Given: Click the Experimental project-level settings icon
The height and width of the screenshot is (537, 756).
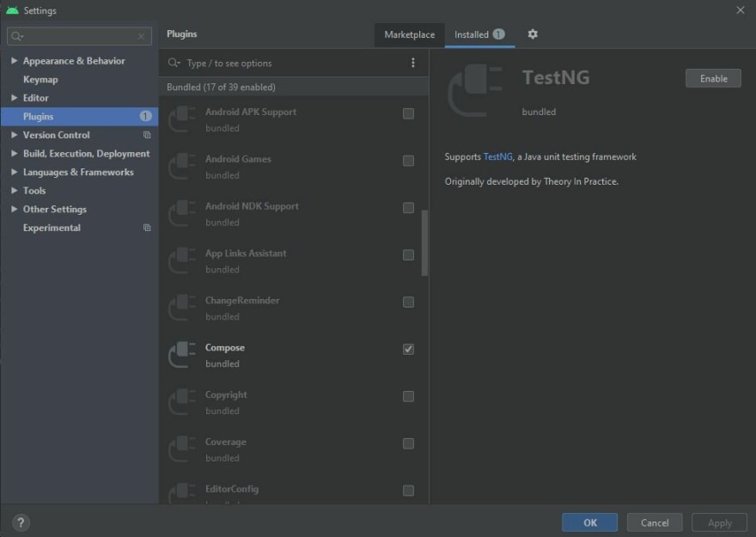Looking at the screenshot, I should [147, 228].
